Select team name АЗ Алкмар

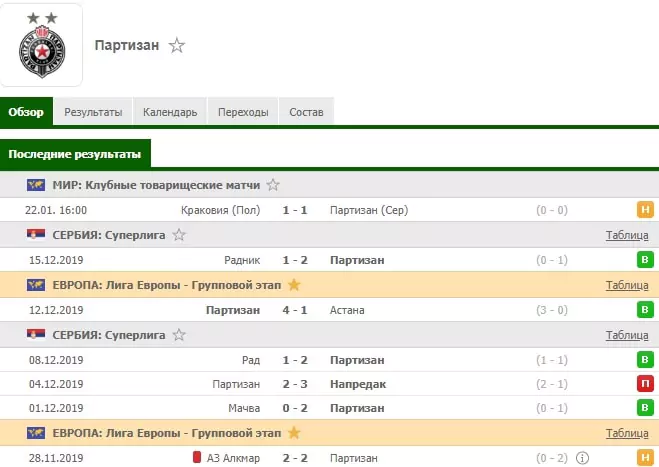point(233,458)
